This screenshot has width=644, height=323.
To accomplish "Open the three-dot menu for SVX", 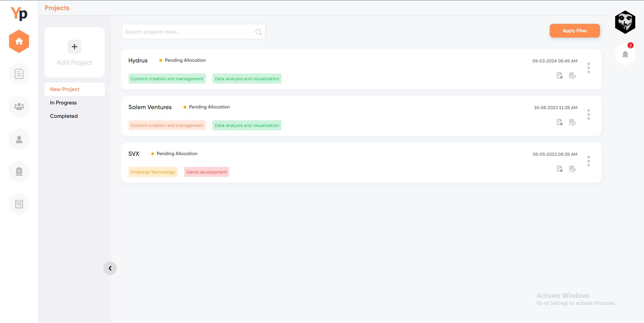I will click(589, 161).
